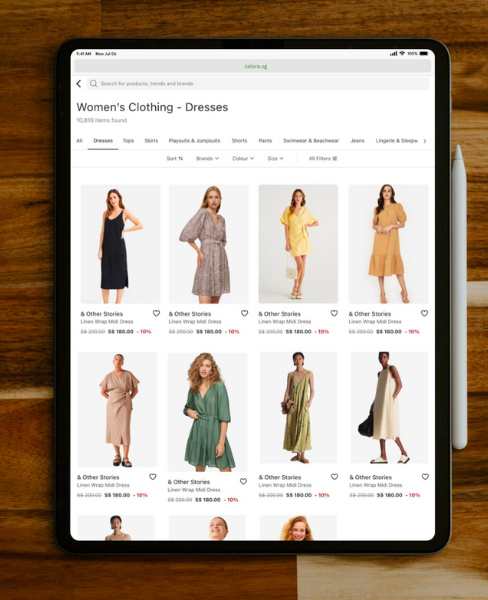The width and height of the screenshot is (488, 600).
Task: Click Linen Wrap Midi Dress title under olive dress
Action: click(x=285, y=485)
